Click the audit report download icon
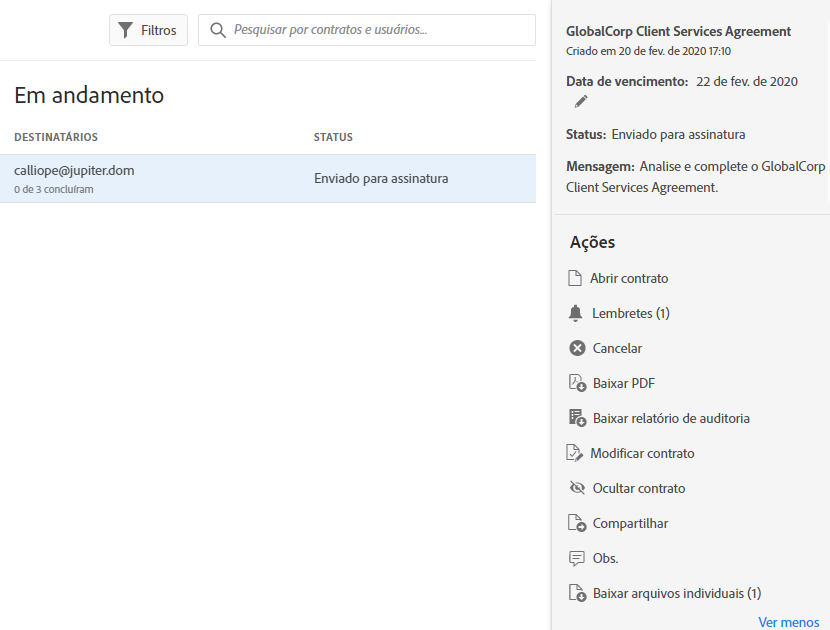Screen dimensions: 830x630 pyautogui.click(x=577, y=418)
